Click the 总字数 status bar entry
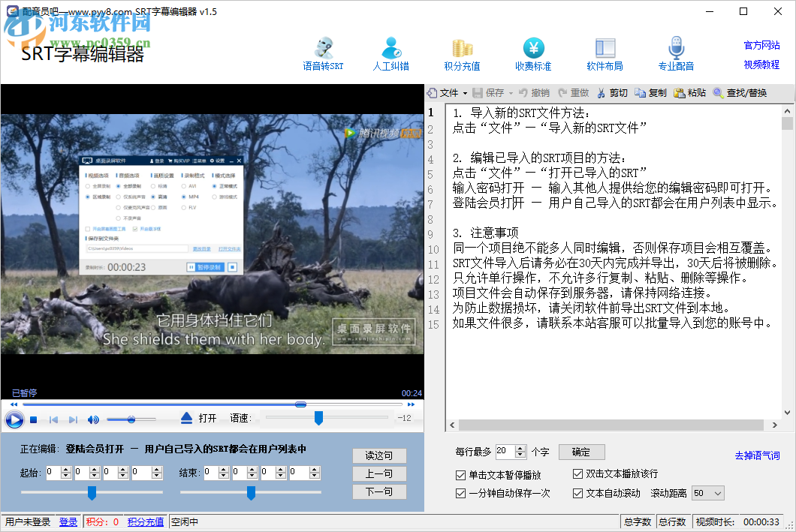This screenshot has height=532, width=796. pyautogui.click(x=638, y=521)
